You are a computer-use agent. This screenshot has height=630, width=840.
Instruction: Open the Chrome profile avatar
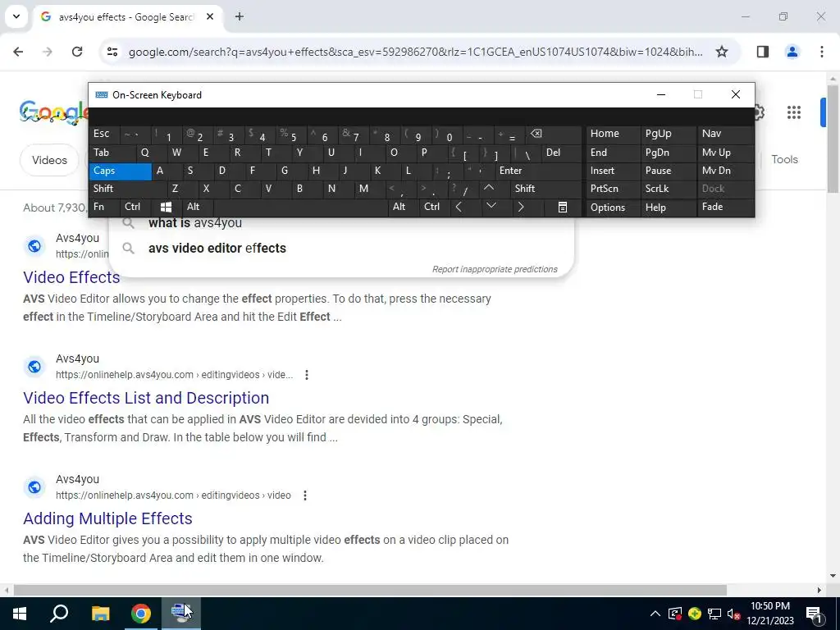(x=792, y=52)
